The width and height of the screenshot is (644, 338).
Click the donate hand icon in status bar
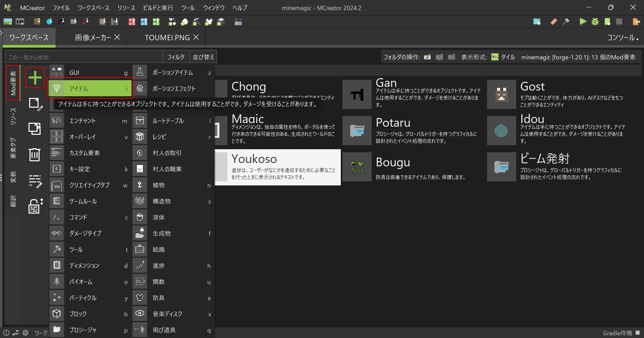tap(16, 333)
